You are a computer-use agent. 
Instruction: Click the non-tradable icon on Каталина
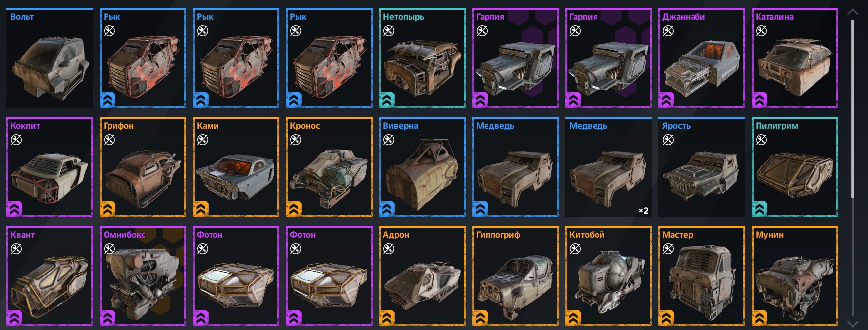point(761,31)
